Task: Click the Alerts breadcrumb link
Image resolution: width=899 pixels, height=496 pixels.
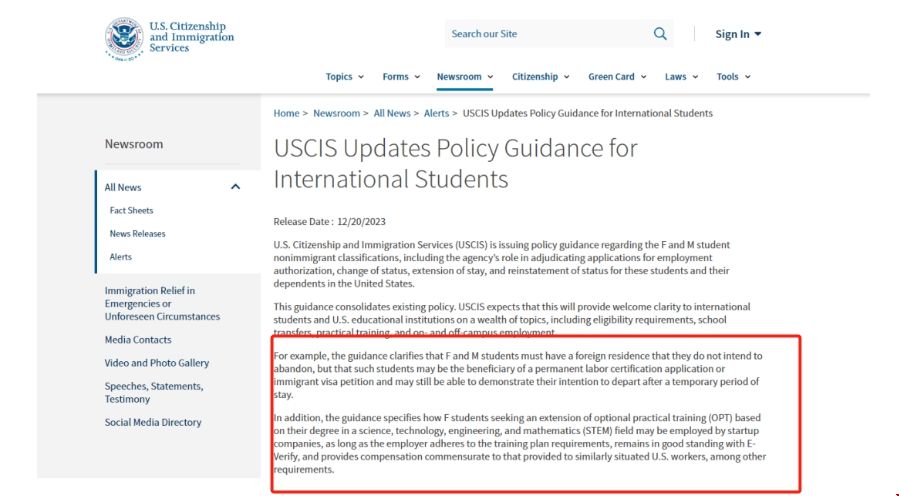Action: (436, 114)
